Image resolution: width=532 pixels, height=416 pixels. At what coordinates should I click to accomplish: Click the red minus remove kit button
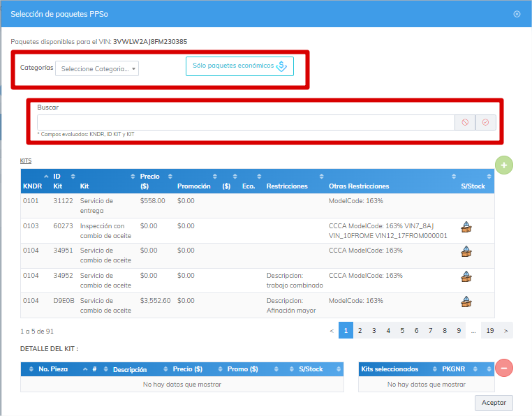tap(504, 368)
